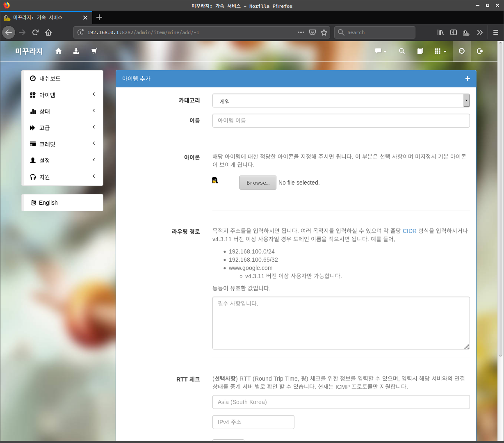Image resolution: width=504 pixels, height=443 pixels.
Task: Open the 카테고리 dropdown showing 게임
Action: 340,101
